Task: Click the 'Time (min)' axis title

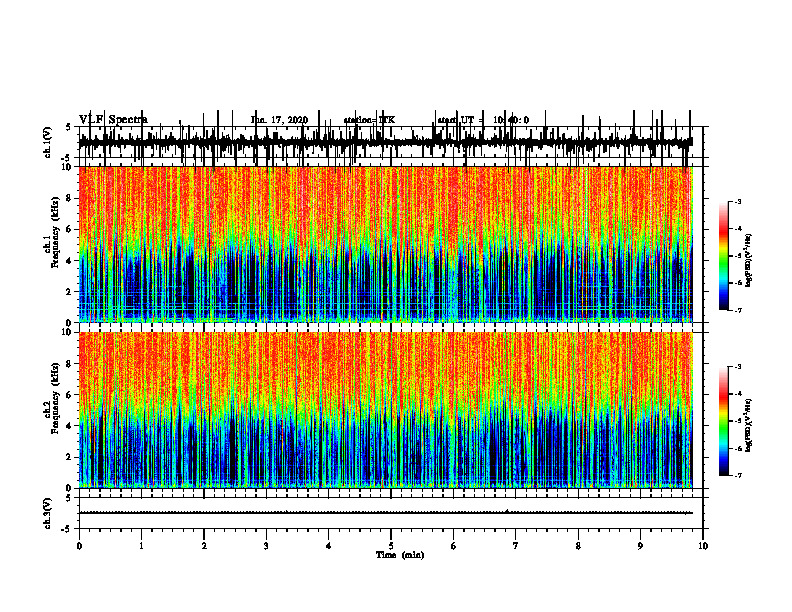Action: click(x=400, y=555)
